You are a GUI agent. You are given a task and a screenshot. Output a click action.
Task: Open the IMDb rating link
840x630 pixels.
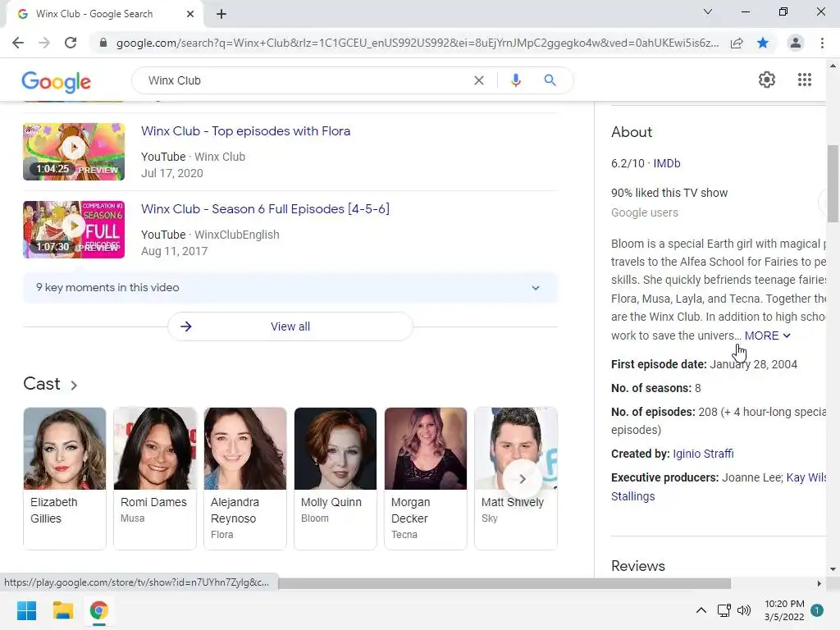tap(666, 163)
